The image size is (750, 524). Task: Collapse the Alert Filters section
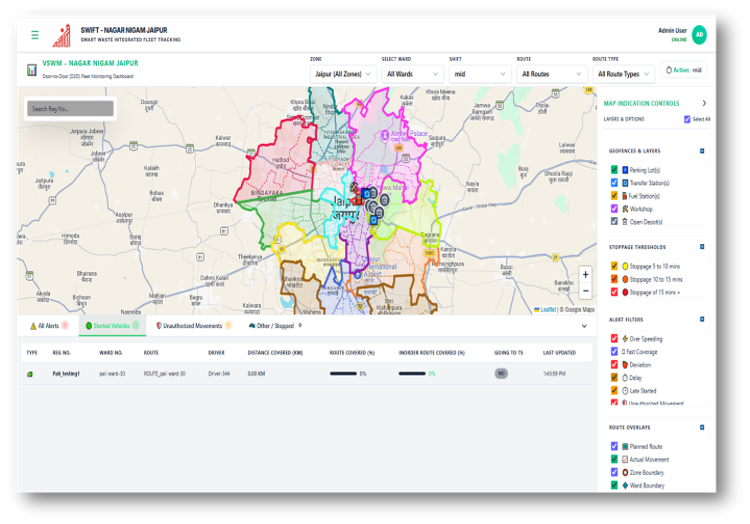pyautogui.click(x=702, y=319)
